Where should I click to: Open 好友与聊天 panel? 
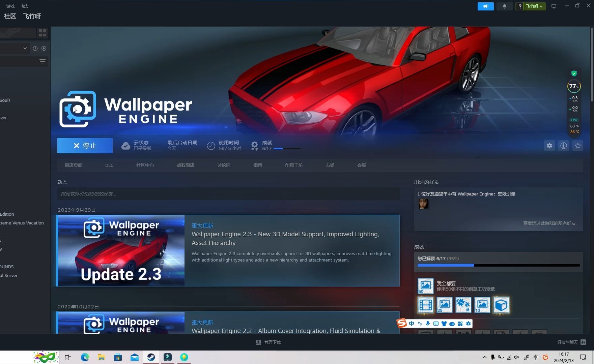pos(571,342)
